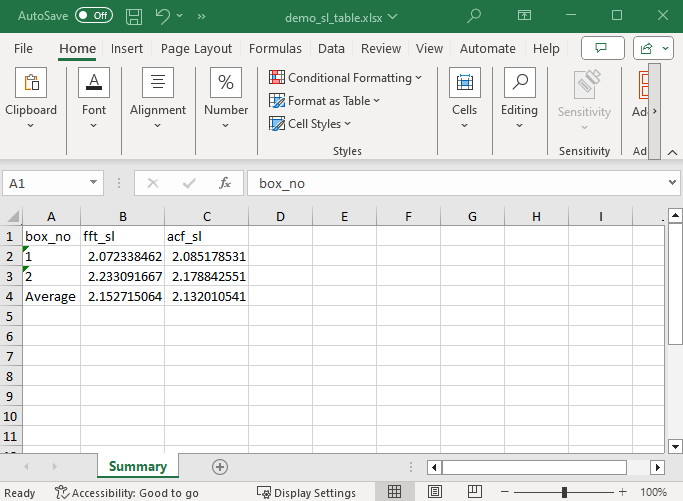
Task: Click the Enter checkmark in formula bar
Action: point(189,183)
